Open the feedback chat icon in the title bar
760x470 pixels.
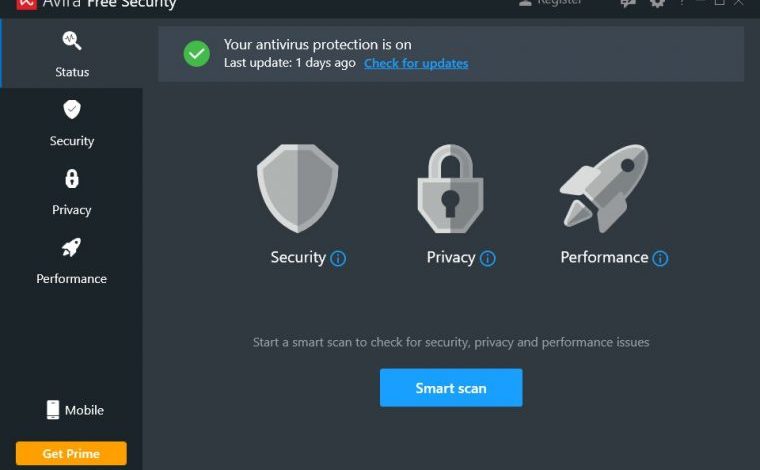(x=628, y=3)
